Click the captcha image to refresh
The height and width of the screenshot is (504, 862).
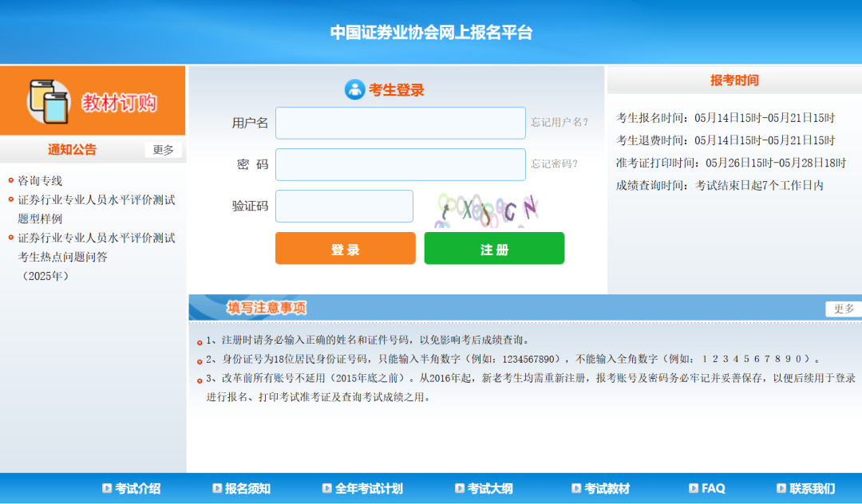(487, 210)
